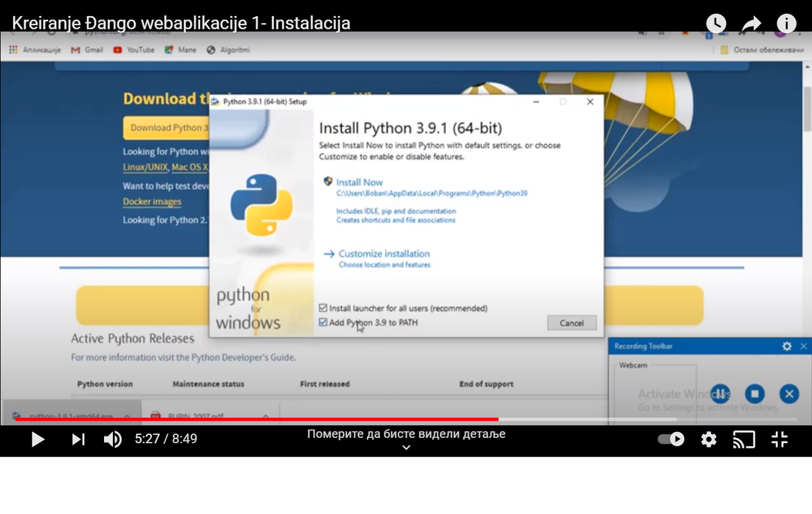
Task: Open YouTube bookmark
Action: coord(134,49)
